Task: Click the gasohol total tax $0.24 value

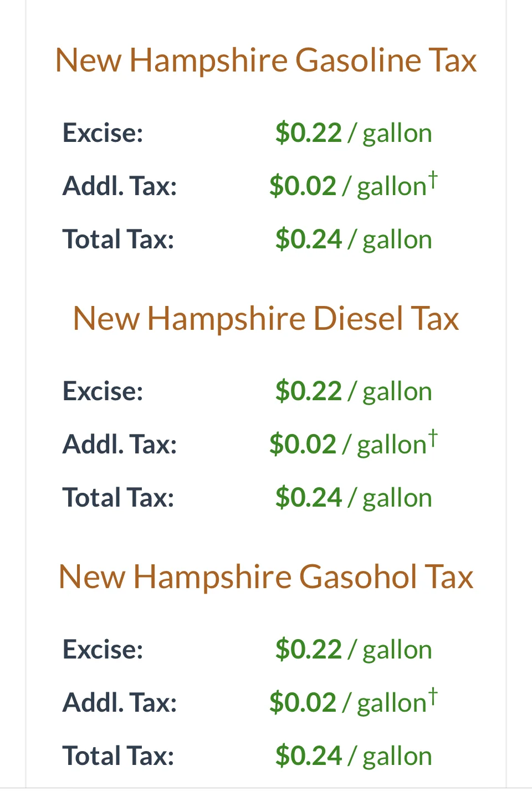Action: pos(309,756)
